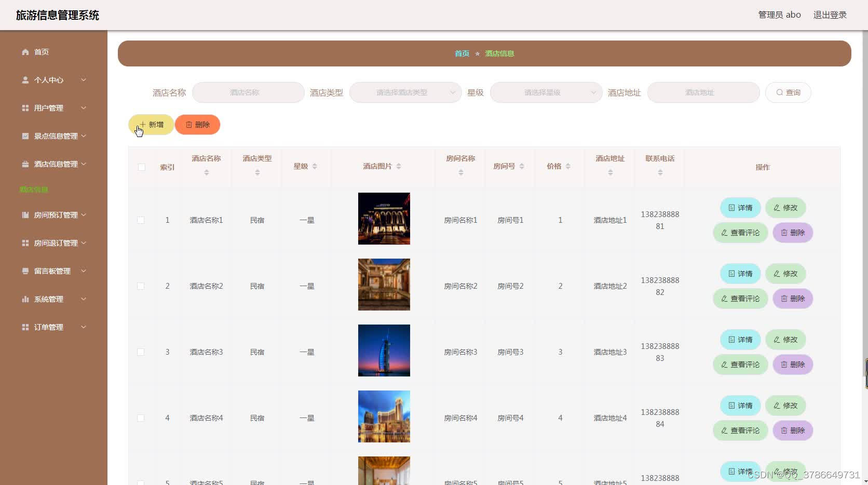
Task: Expand 订单管理 menu chevron
Action: pos(84,327)
